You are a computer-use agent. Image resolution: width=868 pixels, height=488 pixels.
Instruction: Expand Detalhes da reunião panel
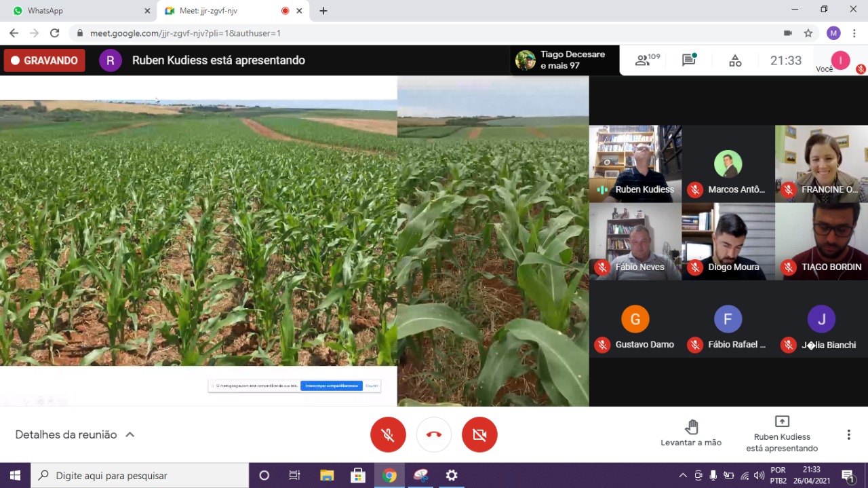pos(75,434)
